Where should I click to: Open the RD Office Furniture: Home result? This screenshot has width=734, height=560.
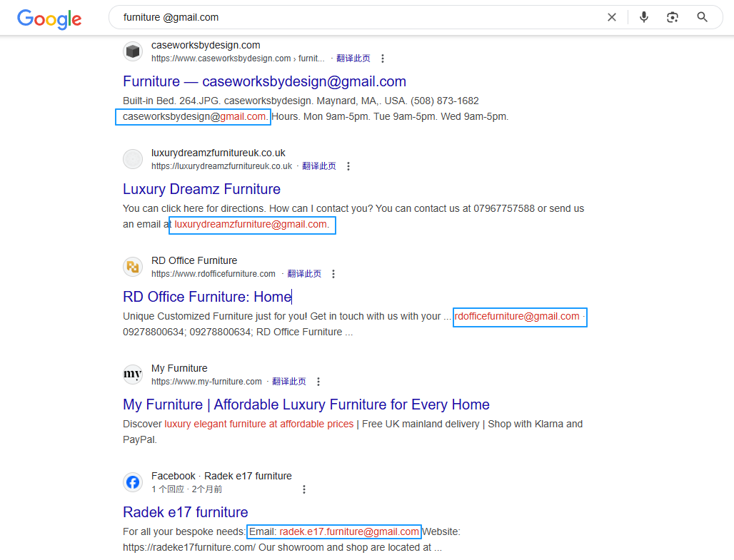(x=207, y=297)
